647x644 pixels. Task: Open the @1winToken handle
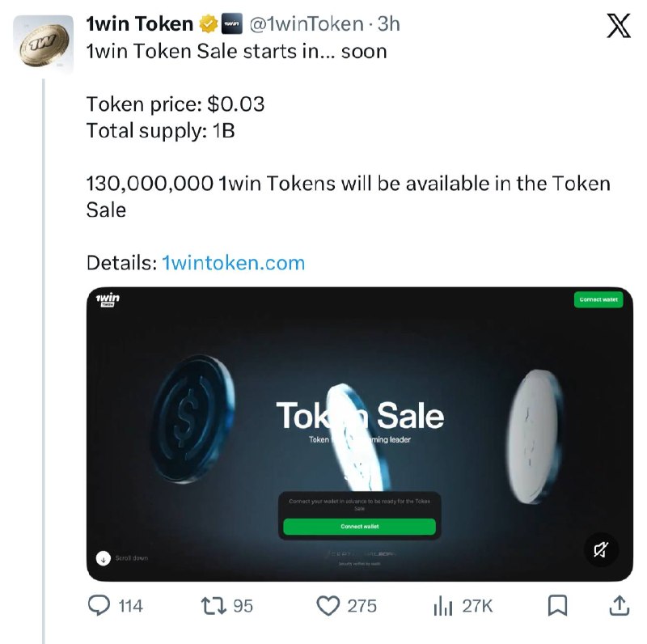click(307, 24)
